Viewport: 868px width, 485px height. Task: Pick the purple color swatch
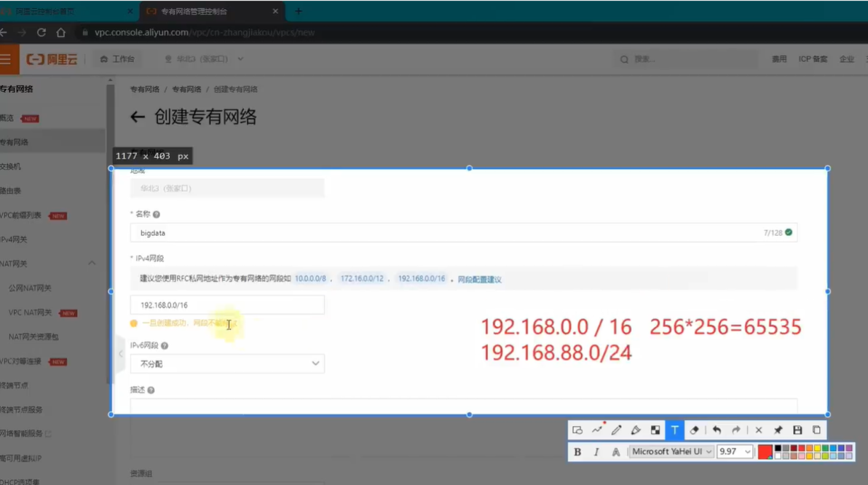[849, 449]
